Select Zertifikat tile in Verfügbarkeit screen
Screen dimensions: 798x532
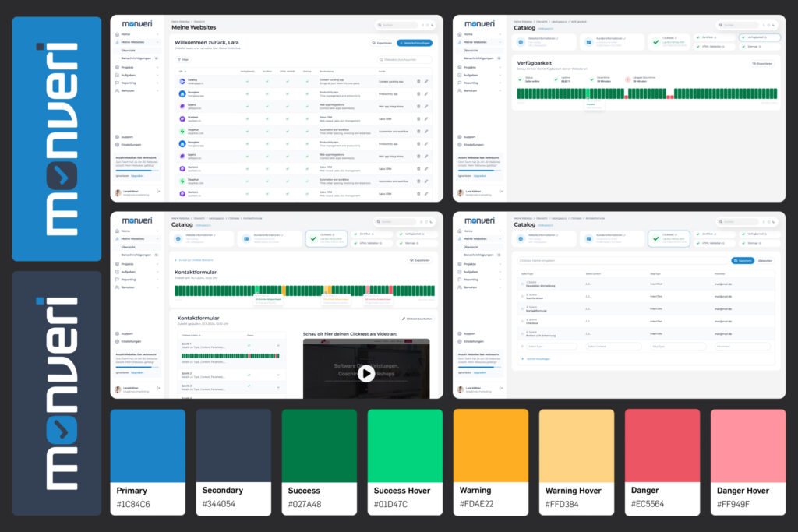[x=715, y=37]
